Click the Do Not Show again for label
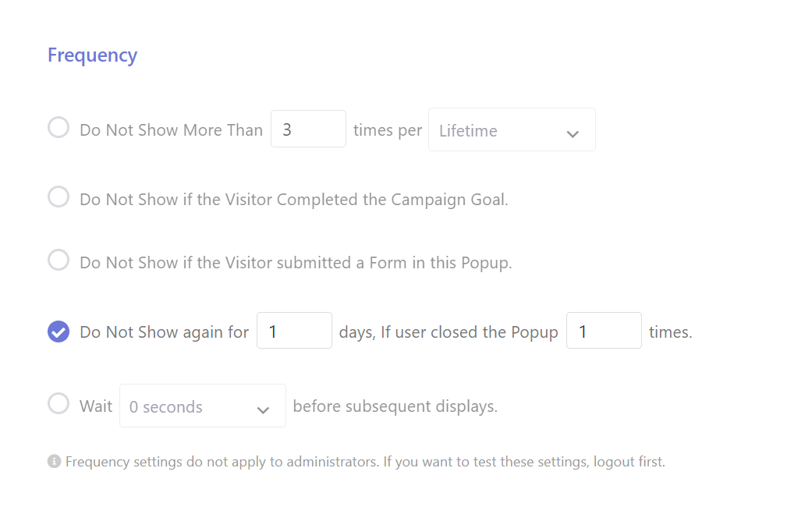The height and width of the screenshot is (507, 812). click(x=164, y=332)
